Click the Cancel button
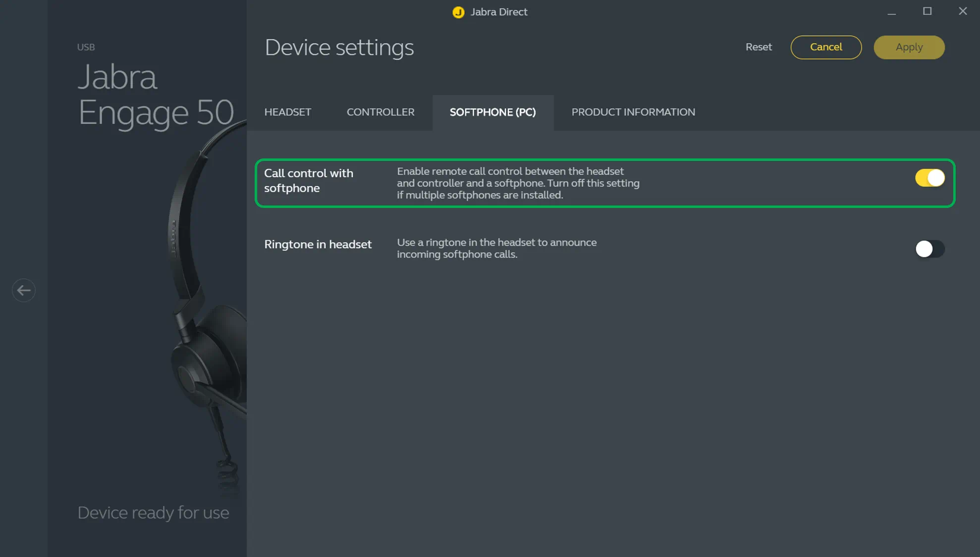 pyautogui.click(x=825, y=47)
